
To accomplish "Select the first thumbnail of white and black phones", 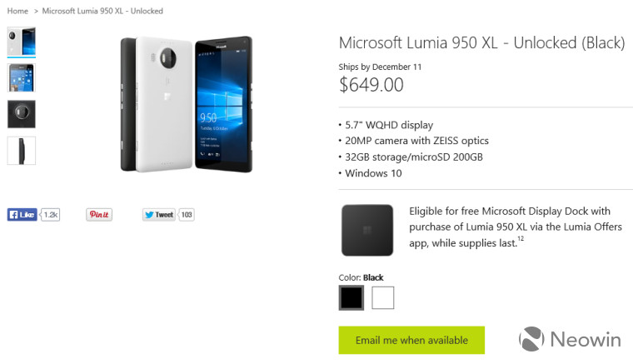I will point(22,41).
